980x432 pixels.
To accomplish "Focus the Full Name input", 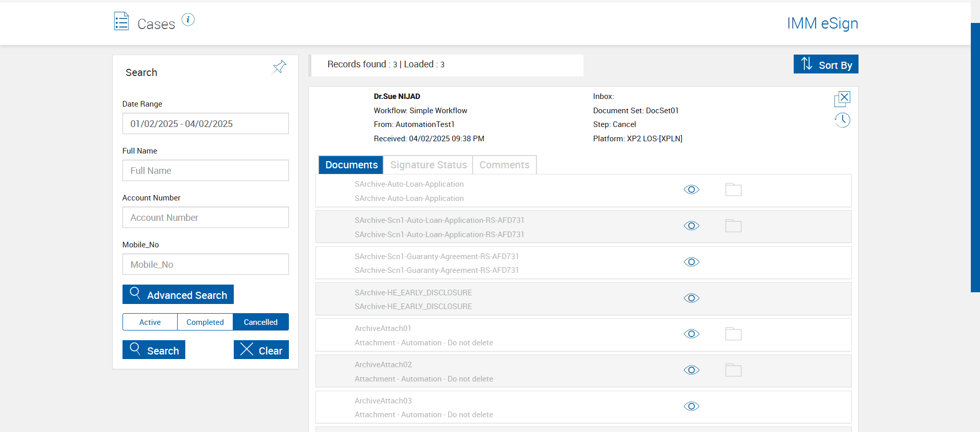I will coord(206,170).
